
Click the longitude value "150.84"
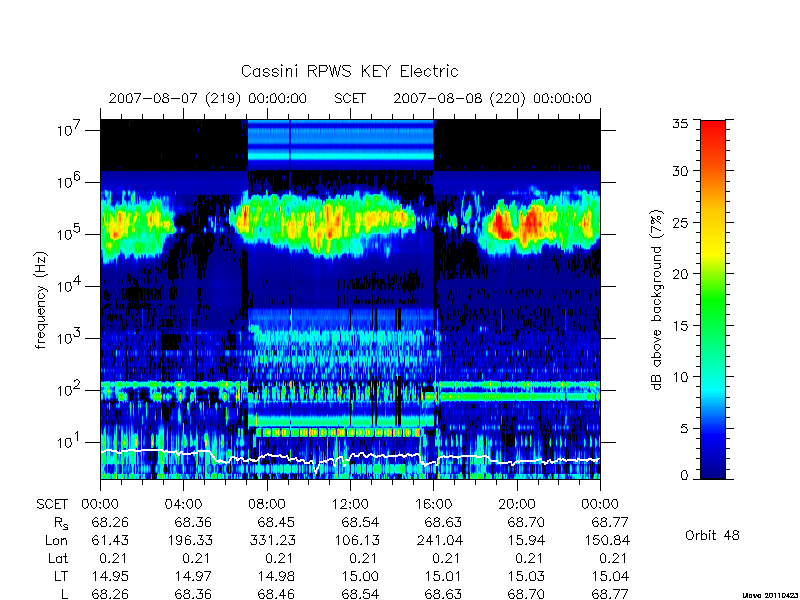coord(606,540)
